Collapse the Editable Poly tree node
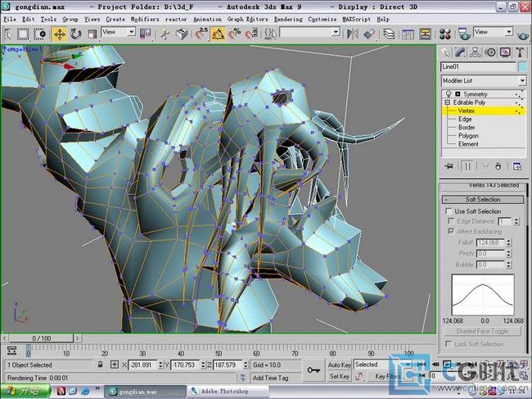The height and width of the screenshot is (399, 532). pyautogui.click(x=447, y=102)
